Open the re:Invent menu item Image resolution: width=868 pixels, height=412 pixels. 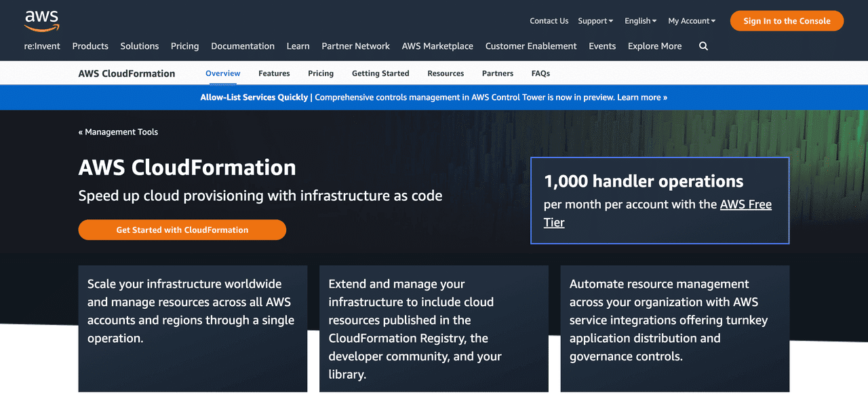coord(42,46)
